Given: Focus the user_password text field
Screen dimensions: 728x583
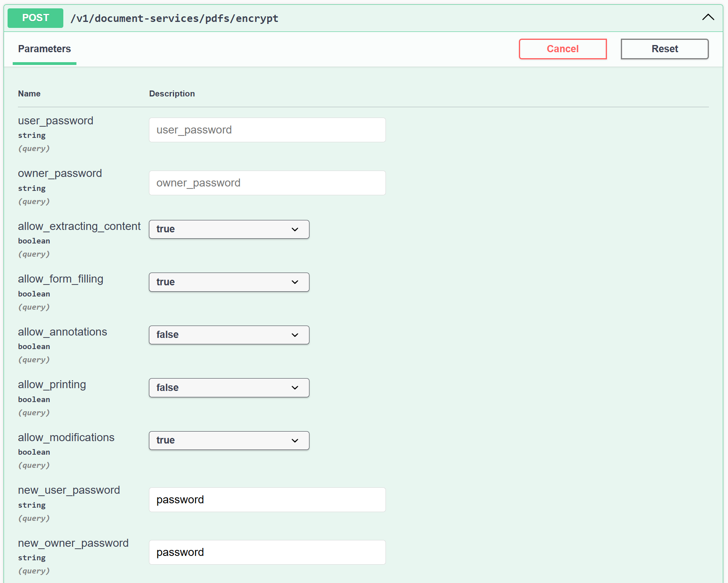Looking at the screenshot, I should pos(267,130).
